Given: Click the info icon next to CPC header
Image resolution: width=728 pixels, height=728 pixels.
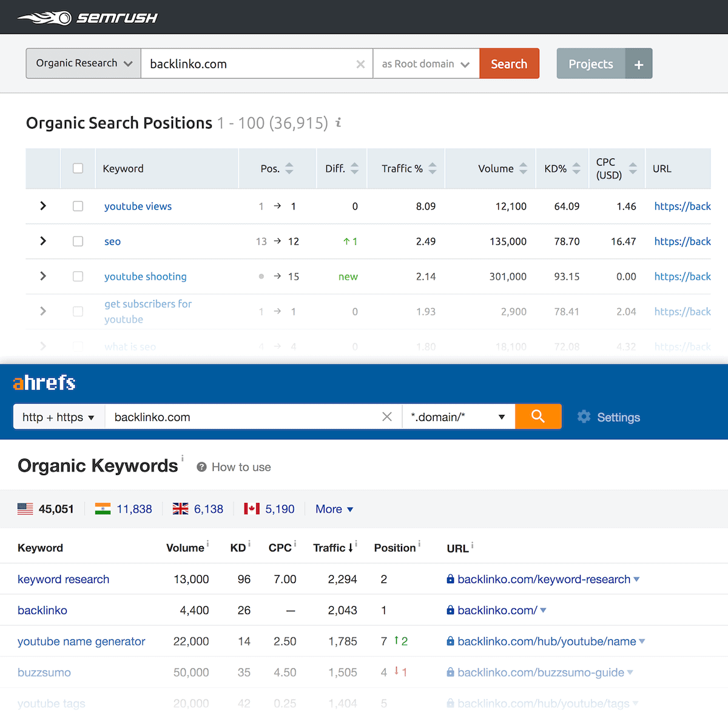Looking at the screenshot, I should tap(295, 544).
